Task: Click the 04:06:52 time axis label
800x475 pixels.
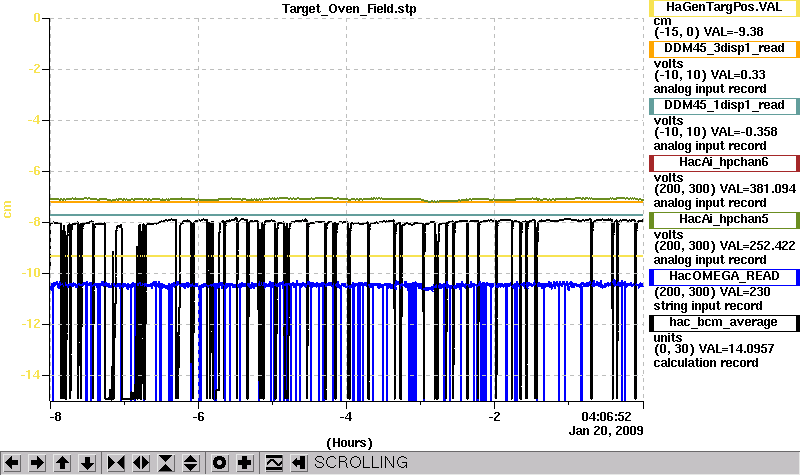Action: click(606, 417)
